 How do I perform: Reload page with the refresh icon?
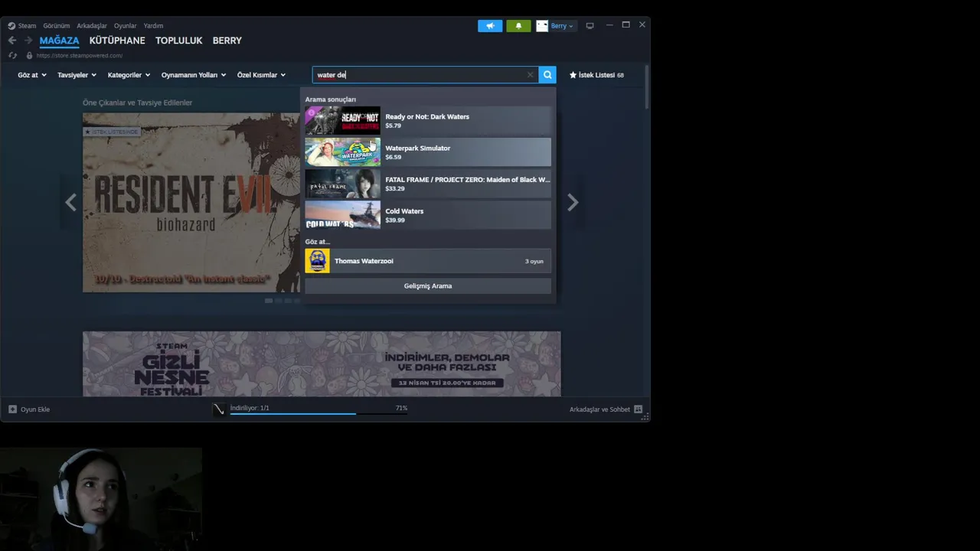pos(12,55)
